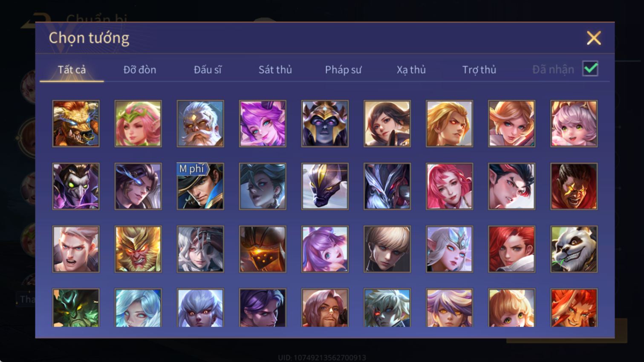644x362 pixels.
Task: Select the panda hero portrait
Action: point(574,249)
